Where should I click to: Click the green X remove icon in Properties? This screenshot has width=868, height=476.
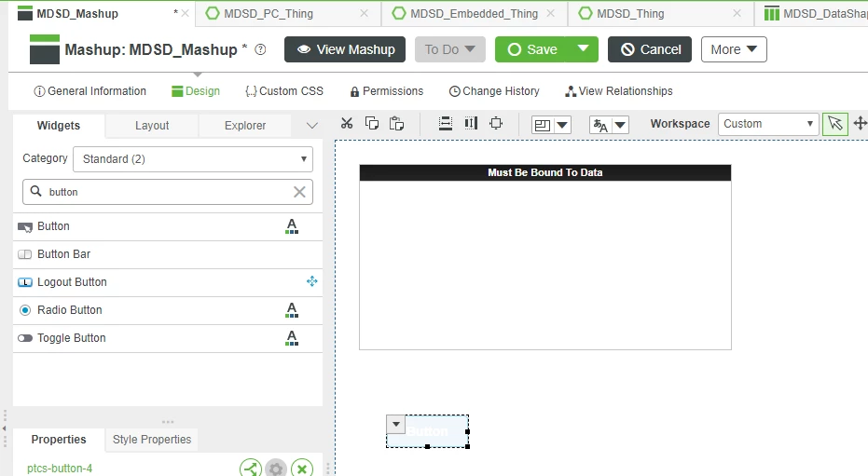point(302,469)
